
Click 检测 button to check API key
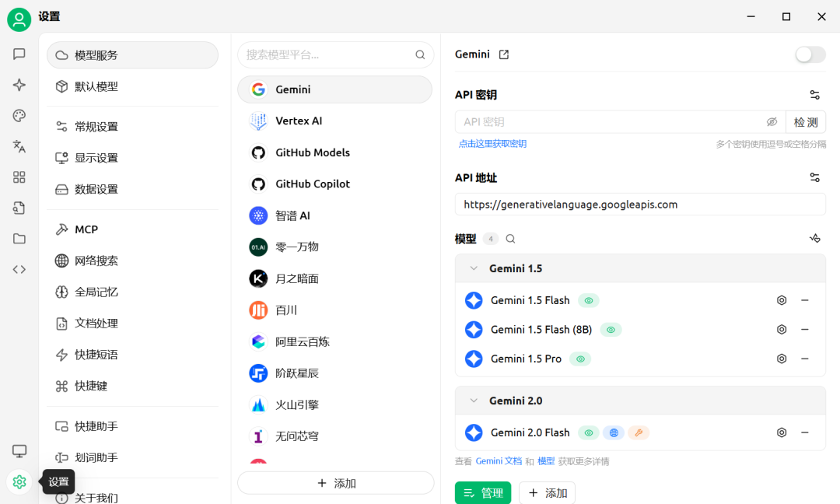tap(806, 122)
